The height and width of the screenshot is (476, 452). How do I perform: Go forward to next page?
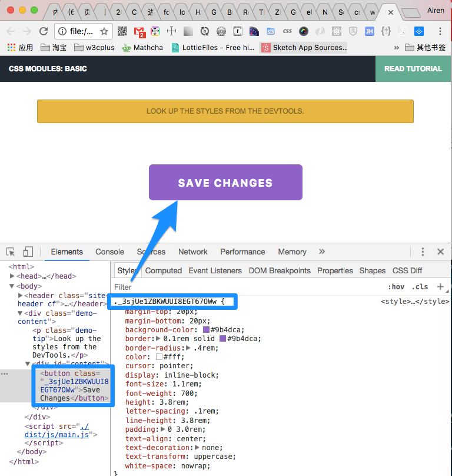point(27,31)
